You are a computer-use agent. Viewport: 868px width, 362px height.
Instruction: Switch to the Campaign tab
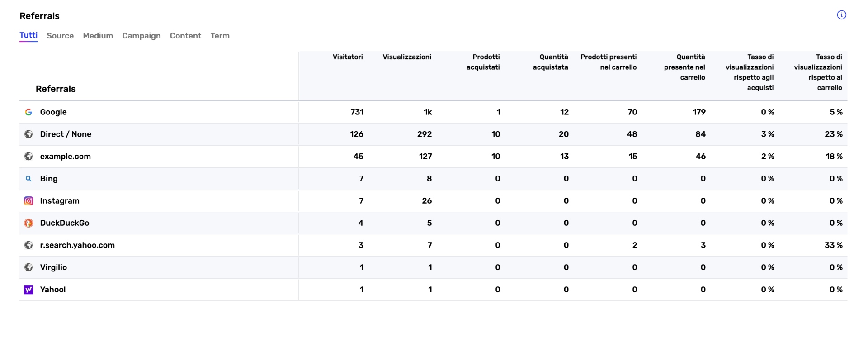(x=142, y=36)
